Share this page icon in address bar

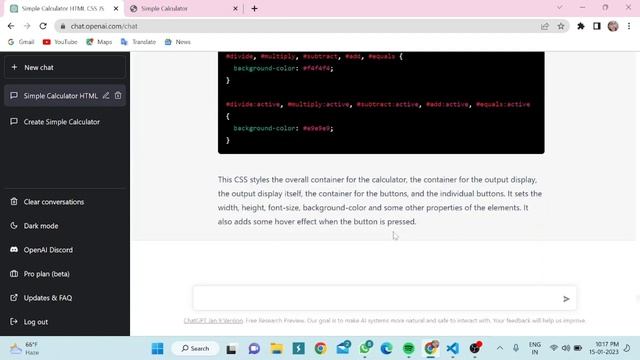(x=544, y=26)
